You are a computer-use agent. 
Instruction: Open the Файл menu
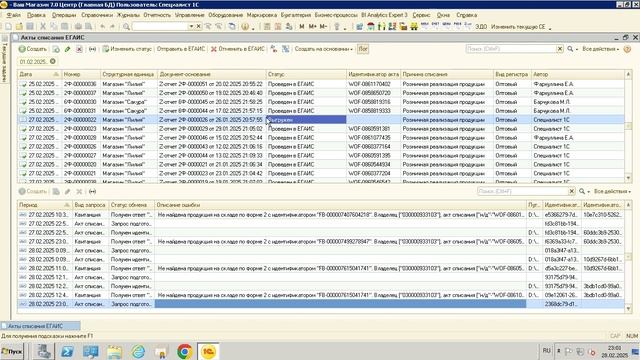coord(13,15)
